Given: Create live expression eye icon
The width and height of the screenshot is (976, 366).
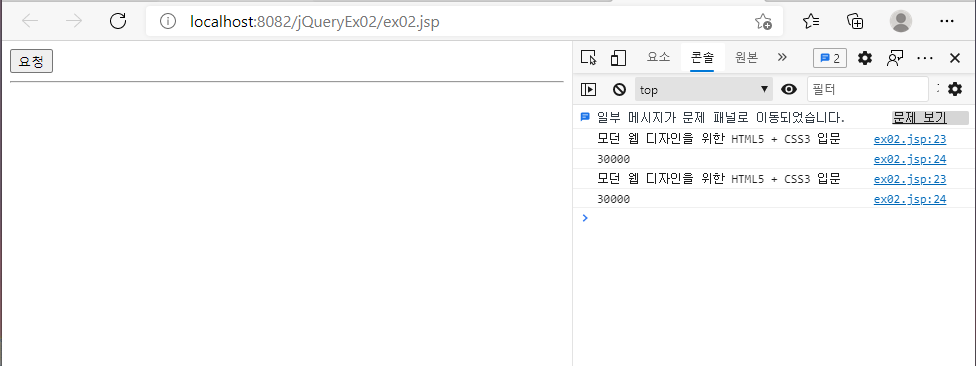Looking at the screenshot, I should click(789, 90).
